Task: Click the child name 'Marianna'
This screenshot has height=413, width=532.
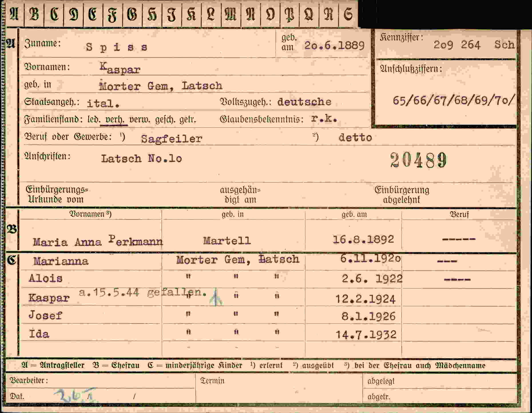Action: pos(61,261)
